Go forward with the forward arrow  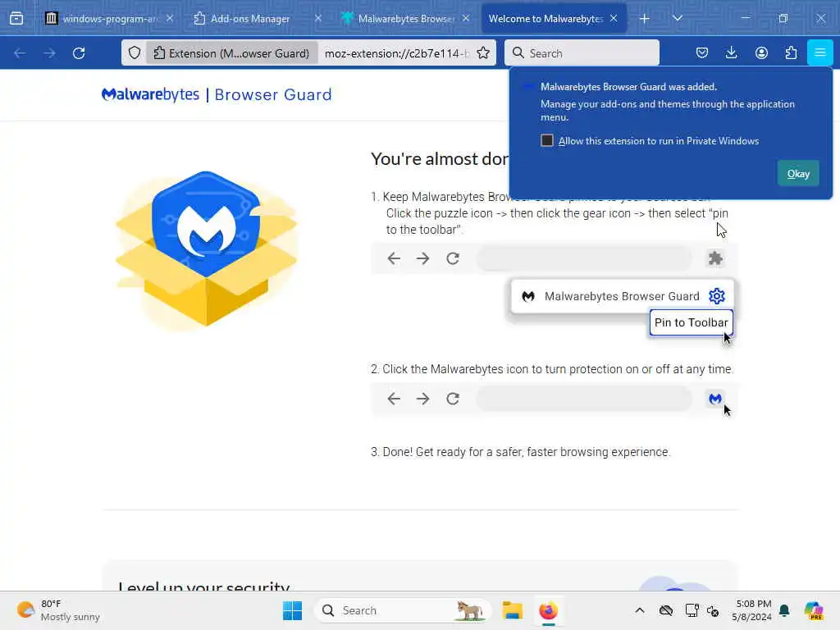49,53
